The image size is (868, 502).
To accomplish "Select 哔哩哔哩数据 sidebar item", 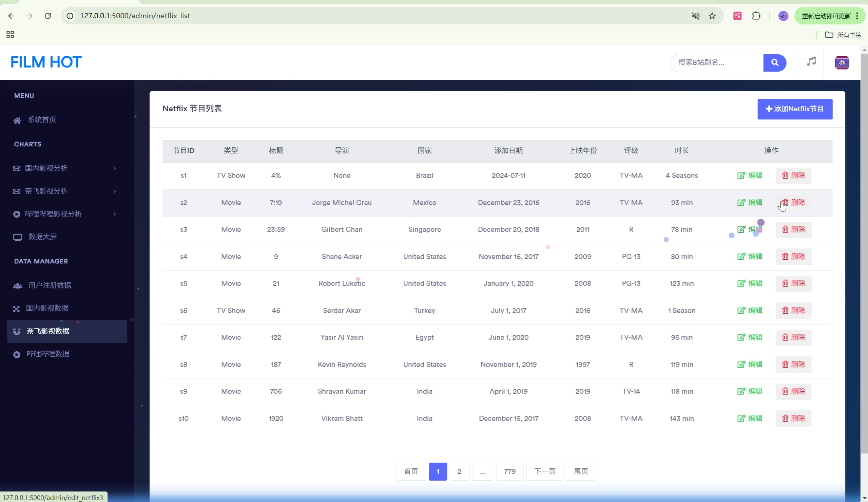I will point(48,354).
